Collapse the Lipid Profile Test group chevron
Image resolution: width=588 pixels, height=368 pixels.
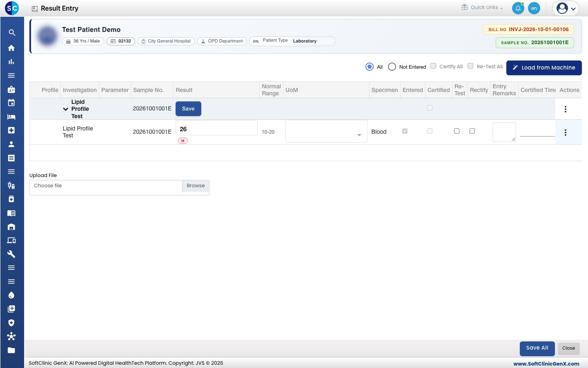[65, 109]
